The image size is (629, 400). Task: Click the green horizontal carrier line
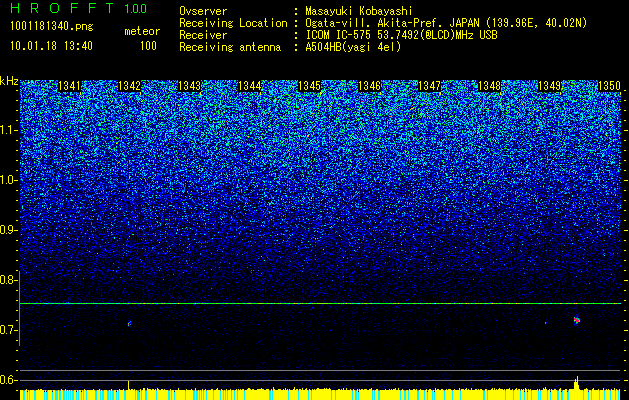coord(320,303)
